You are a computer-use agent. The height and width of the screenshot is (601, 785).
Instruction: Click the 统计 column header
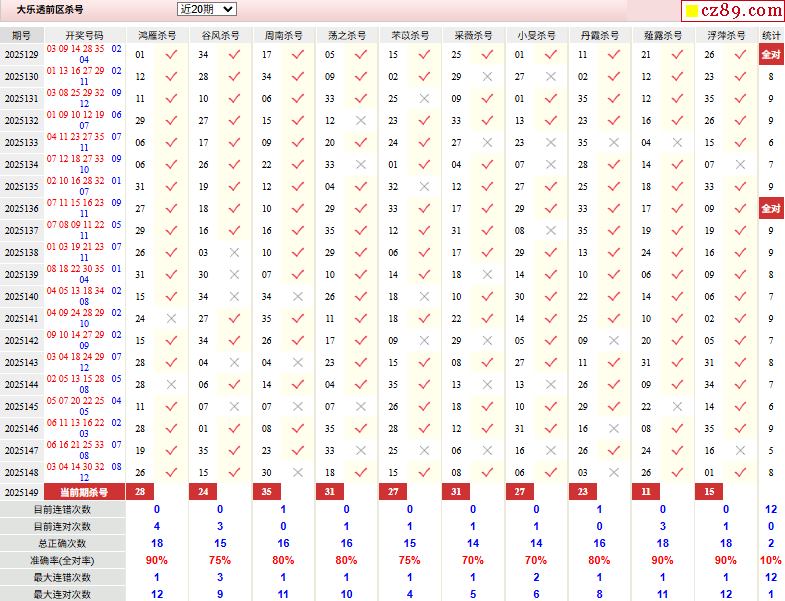click(x=771, y=35)
